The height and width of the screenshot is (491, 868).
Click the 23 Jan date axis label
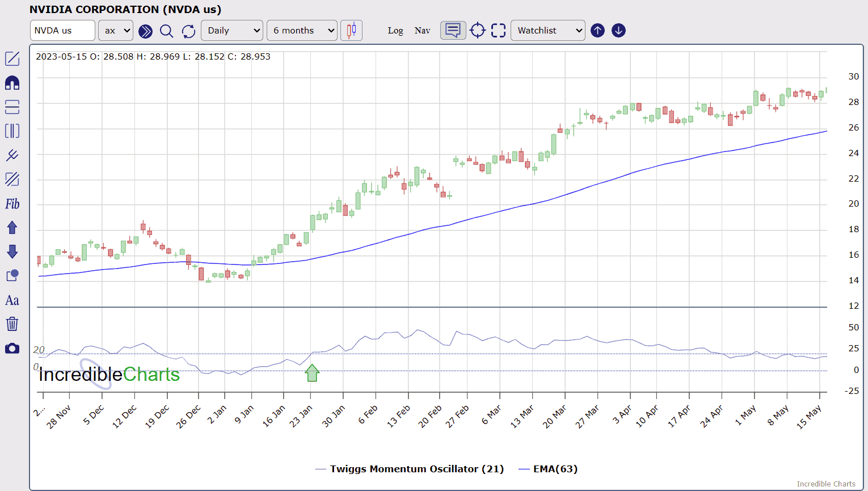301,417
